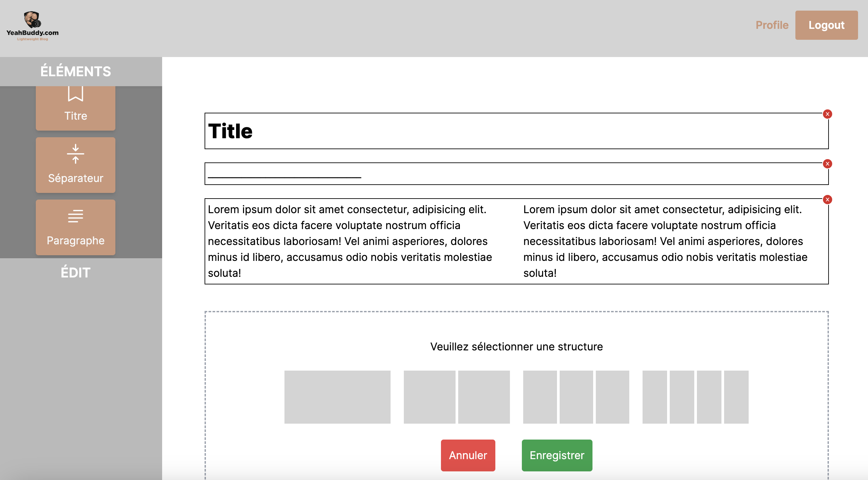
Task: Delete the paragraph block with red X
Action: [x=827, y=200]
